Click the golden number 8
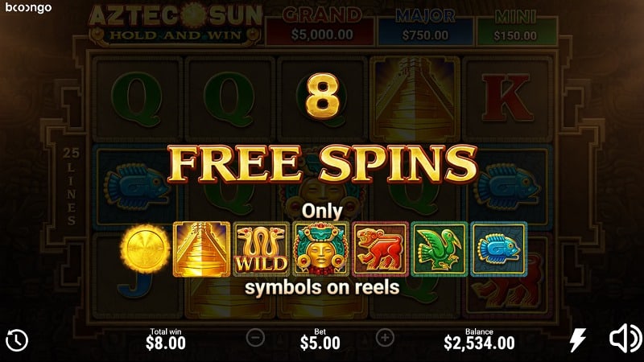Screen dimensions: 644x362 tap(323, 97)
